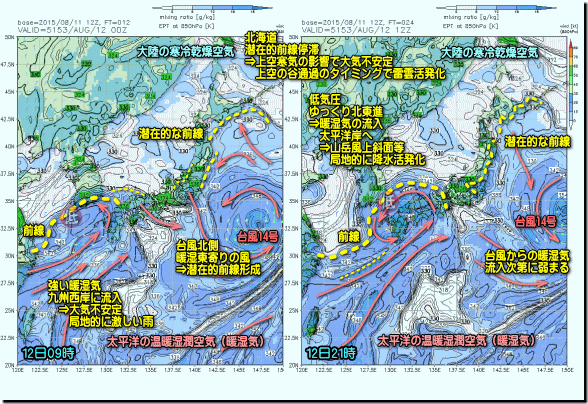Click the 九州西岸に流入 annotation line
588x404 pixels.
point(85,298)
